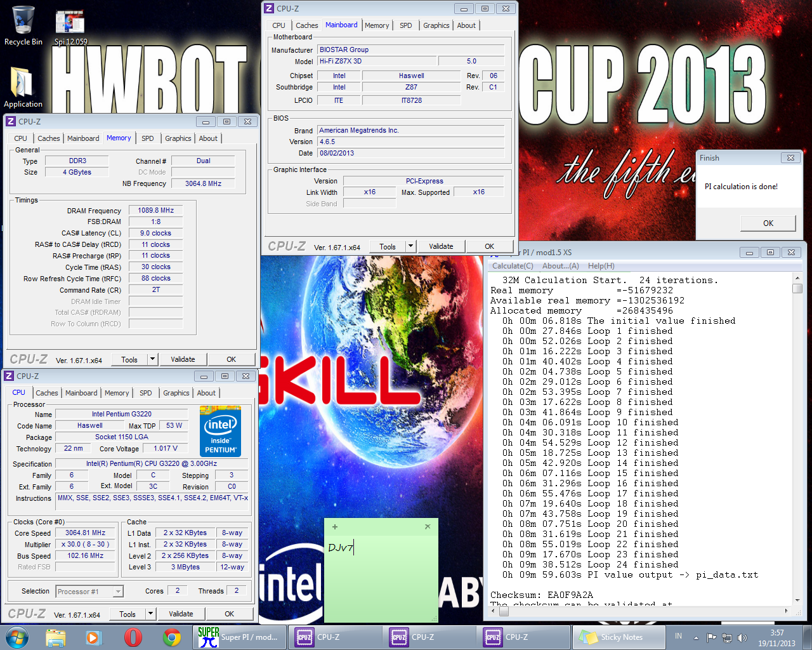Click the Windows Start orb
This screenshot has height=650, width=812.
[17, 637]
